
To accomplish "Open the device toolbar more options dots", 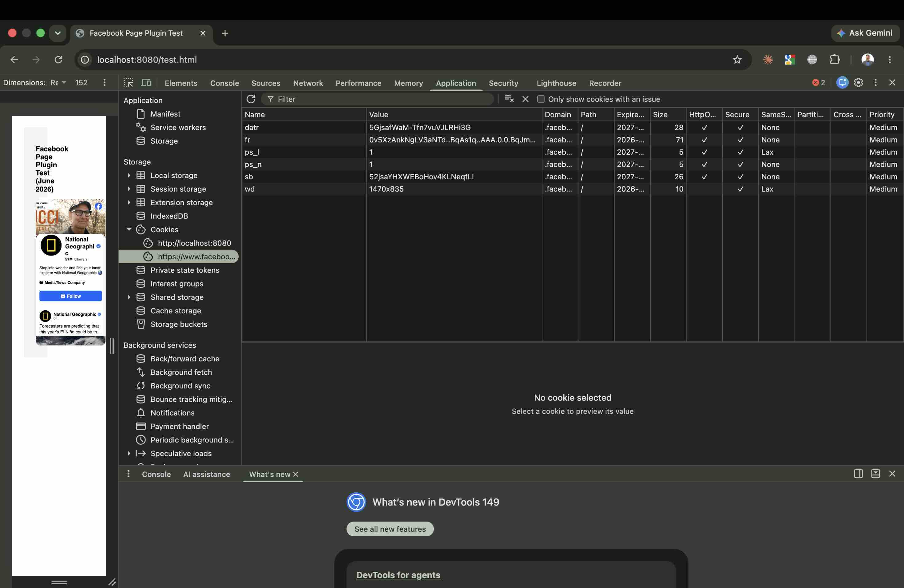I will pyautogui.click(x=105, y=82).
